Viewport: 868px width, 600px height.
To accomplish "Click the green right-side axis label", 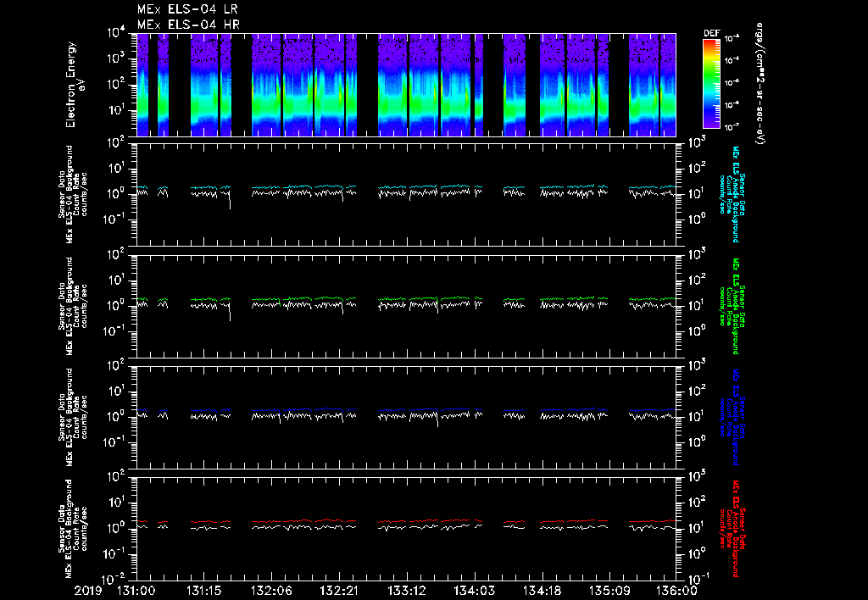I will coord(732,306).
